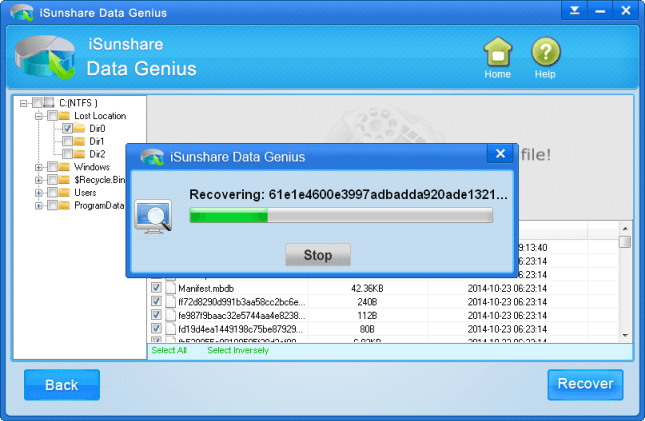Check the Users folder checkbox

(52, 192)
